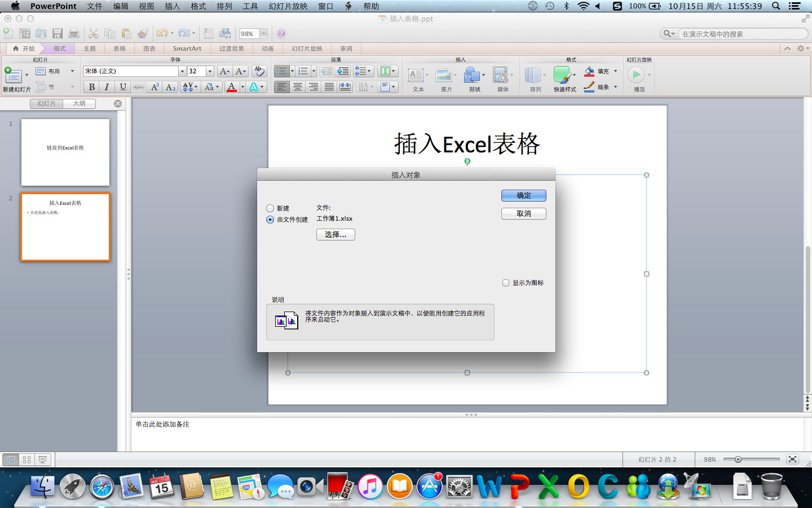Click the Cut scissors icon
The height and width of the screenshot is (508, 812).
[x=94, y=33]
